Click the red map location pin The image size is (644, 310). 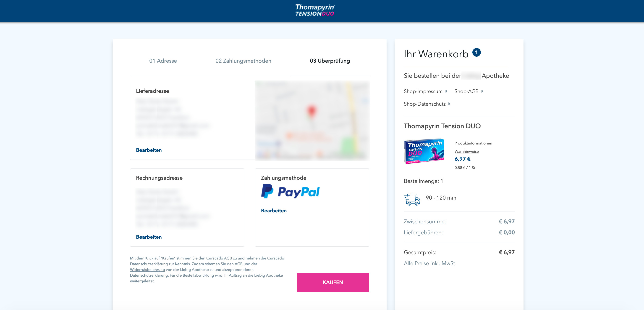point(312,112)
